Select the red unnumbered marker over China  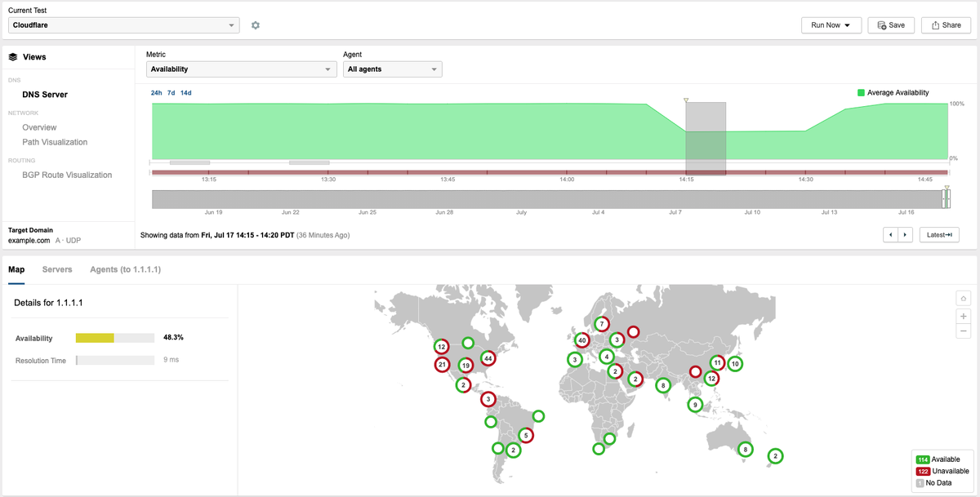click(695, 372)
